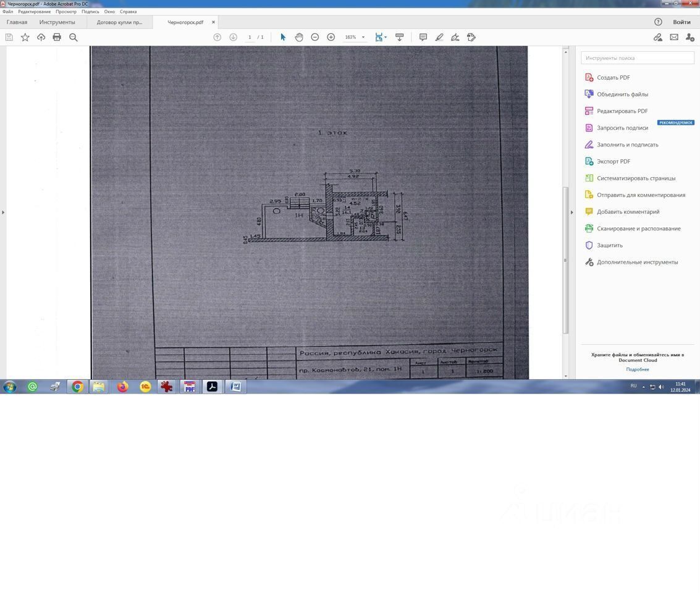
Task: Open the Справка menu
Action: click(x=128, y=12)
